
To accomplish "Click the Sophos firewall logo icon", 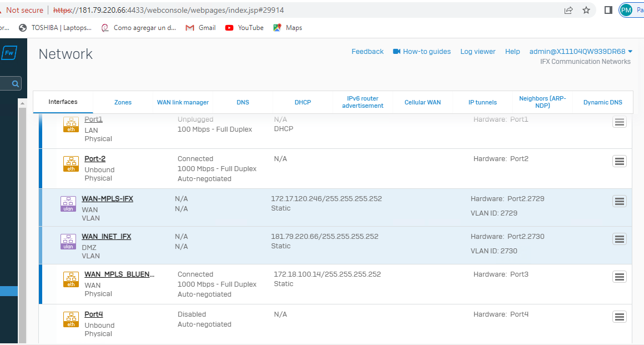I will [9, 53].
